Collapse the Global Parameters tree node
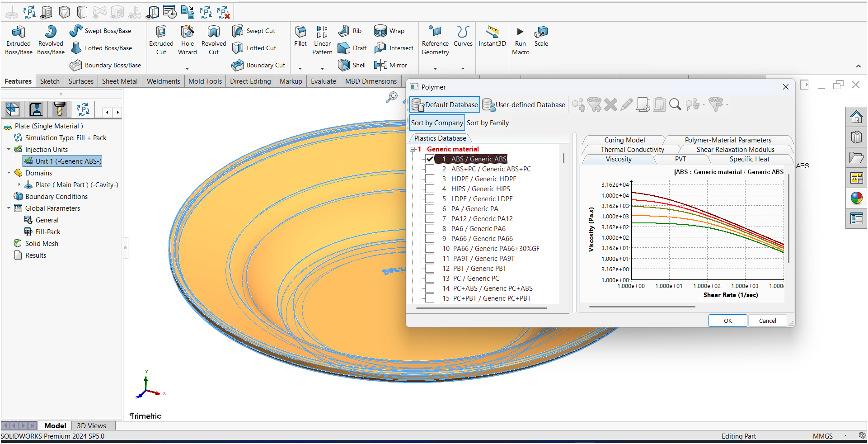This screenshot has height=444, width=868. tap(9, 208)
